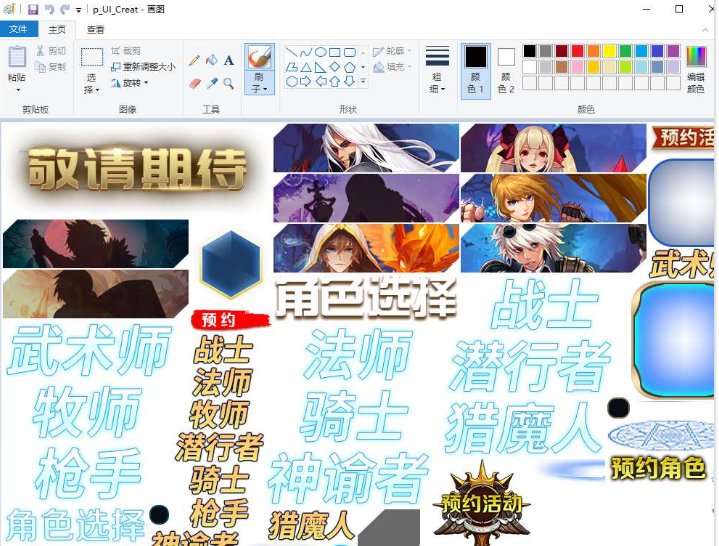The height and width of the screenshot is (546, 719).
Task: Collapse the ribbon with the chevron
Action: [705, 30]
